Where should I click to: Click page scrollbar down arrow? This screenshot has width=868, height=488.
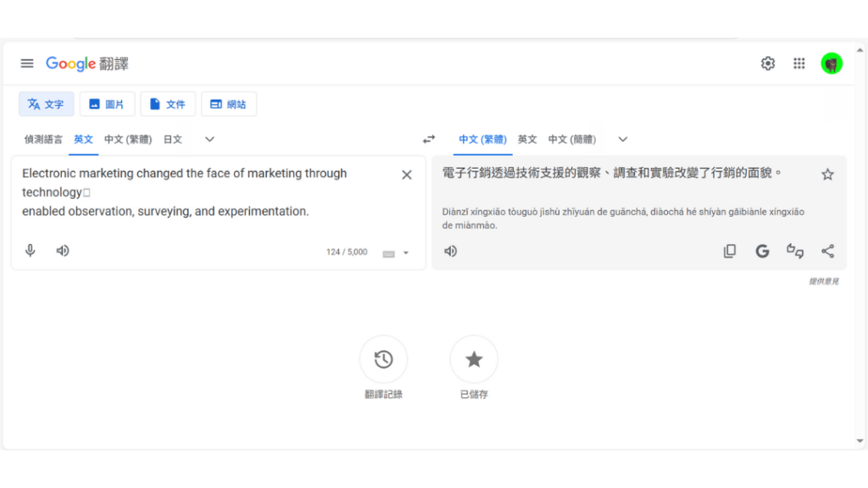pyautogui.click(x=860, y=441)
